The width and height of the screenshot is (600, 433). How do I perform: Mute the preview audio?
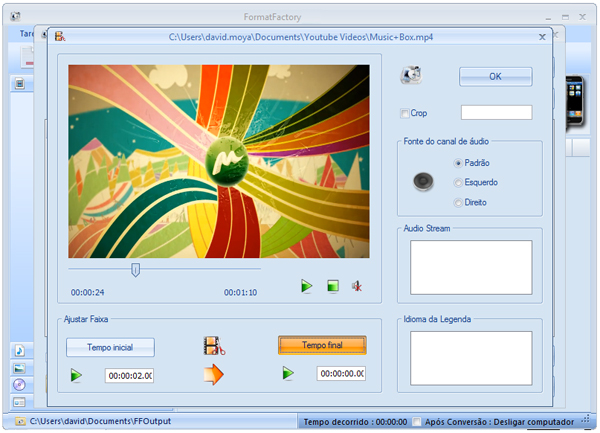click(356, 287)
